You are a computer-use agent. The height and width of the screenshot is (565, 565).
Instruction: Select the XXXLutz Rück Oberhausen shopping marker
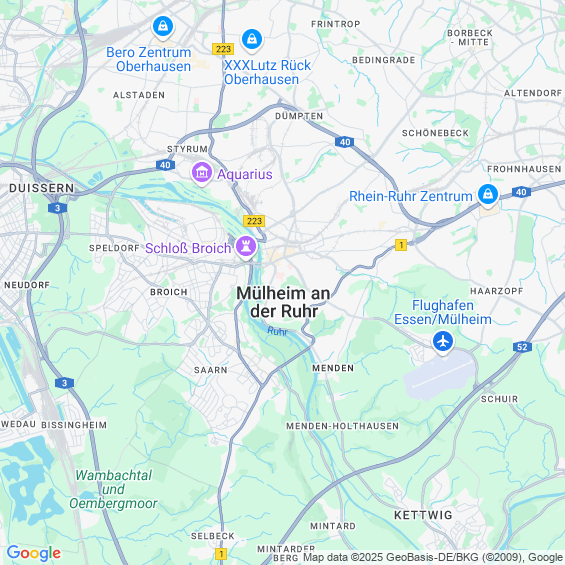252,40
